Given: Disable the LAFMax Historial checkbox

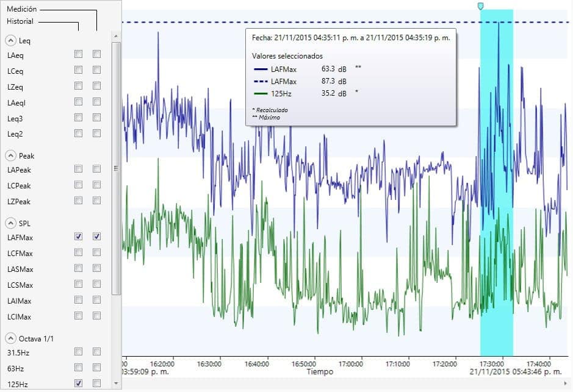Looking at the screenshot, I should pyautogui.click(x=95, y=236).
